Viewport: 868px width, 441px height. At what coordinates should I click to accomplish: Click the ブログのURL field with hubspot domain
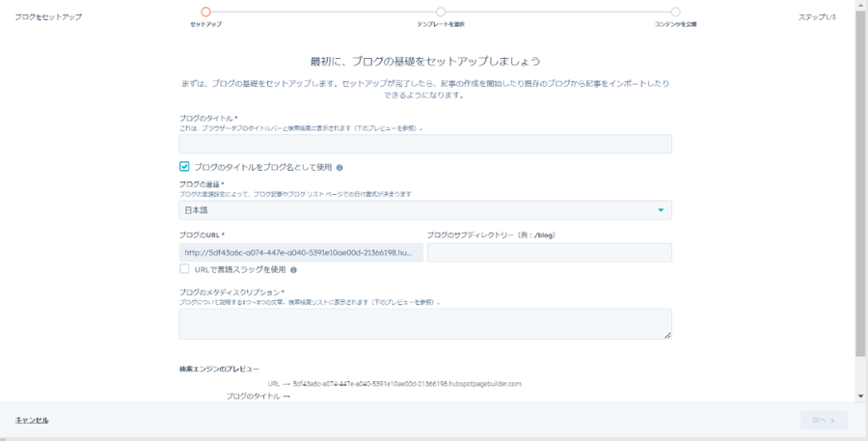point(301,253)
